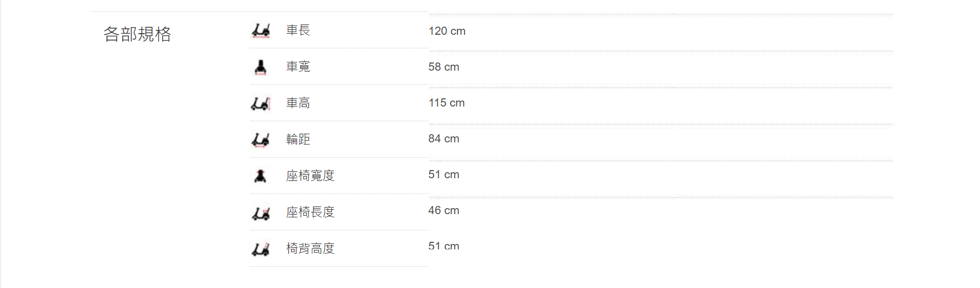Viewport: 980px width, 288px height.
Task: Click the 車長 label
Action: tap(298, 30)
